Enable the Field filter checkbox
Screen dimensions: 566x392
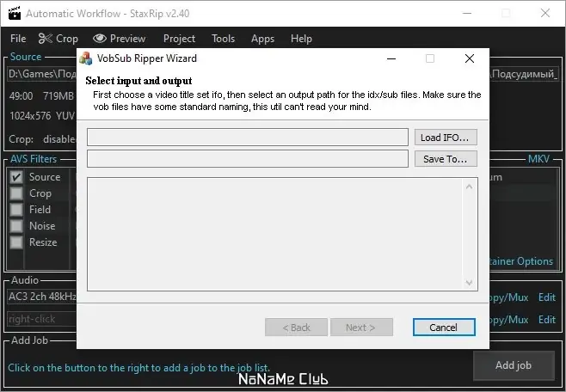(x=15, y=210)
